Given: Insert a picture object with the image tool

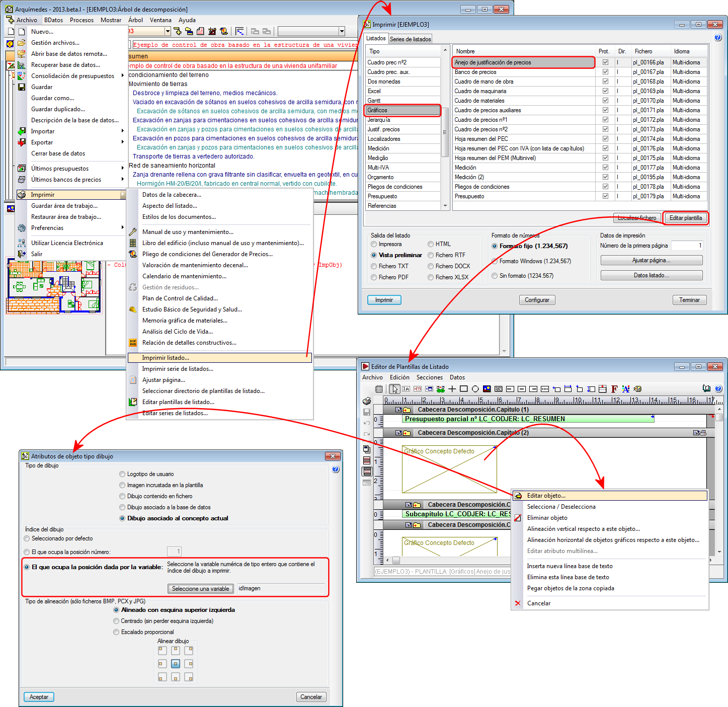Looking at the screenshot, I should (487, 389).
